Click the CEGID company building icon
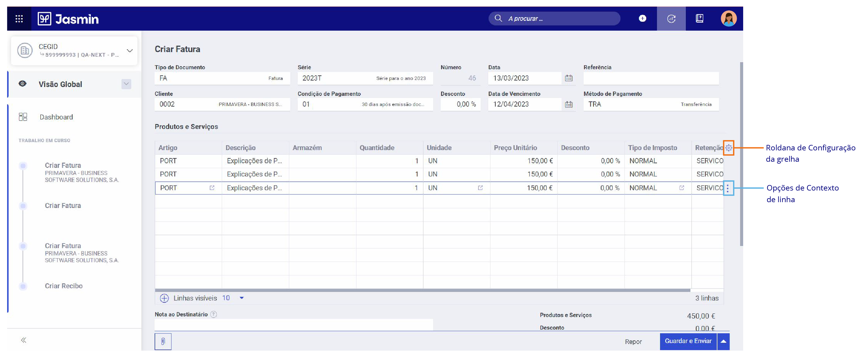The width and height of the screenshot is (868, 359). coord(25,51)
